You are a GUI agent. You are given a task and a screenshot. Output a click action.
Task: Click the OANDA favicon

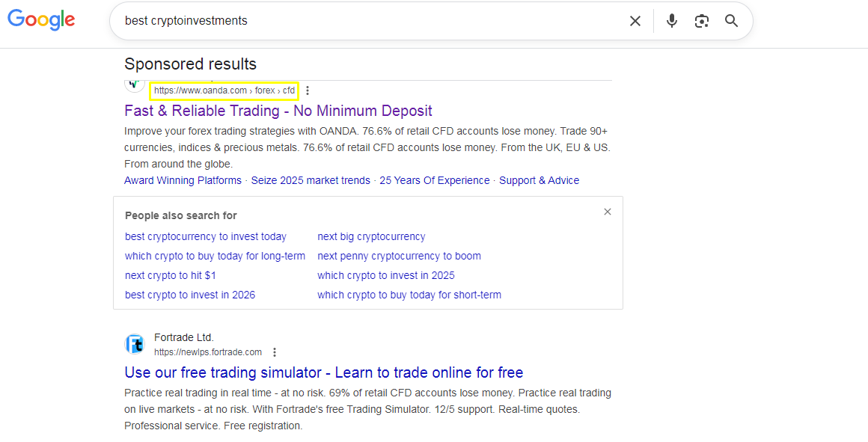(135, 86)
